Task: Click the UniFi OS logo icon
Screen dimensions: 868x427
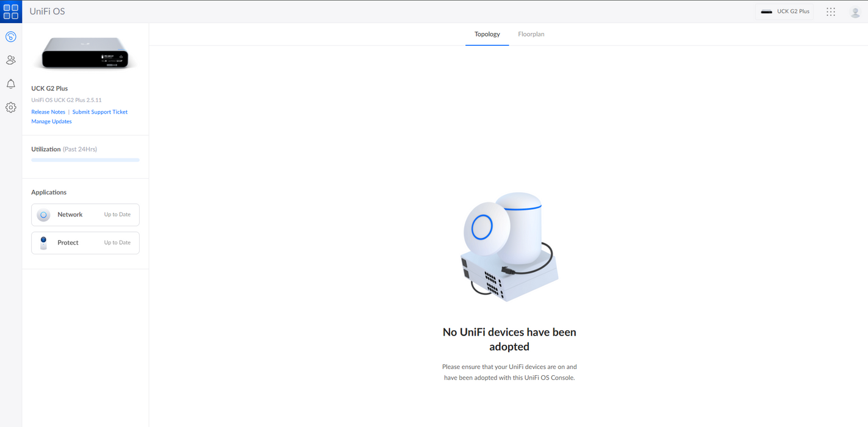Action: [11, 12]
